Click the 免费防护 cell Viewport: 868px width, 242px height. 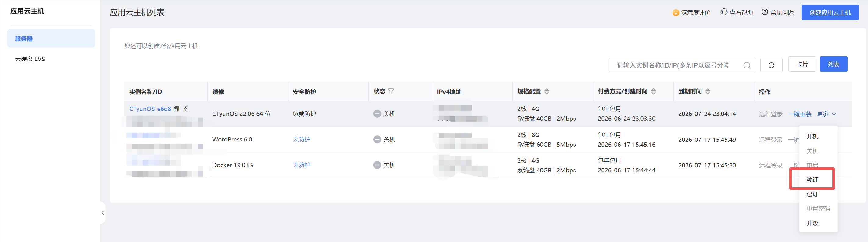tap(304, 114)
